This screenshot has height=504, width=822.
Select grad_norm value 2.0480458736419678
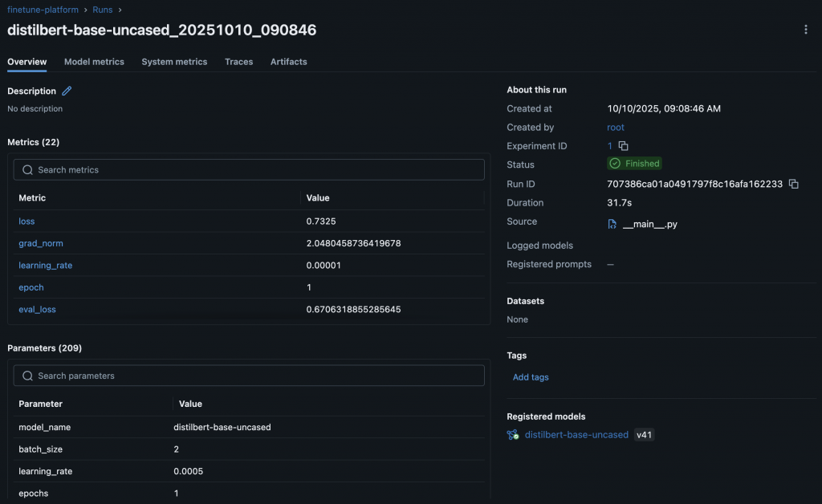[x=353, y=243]
